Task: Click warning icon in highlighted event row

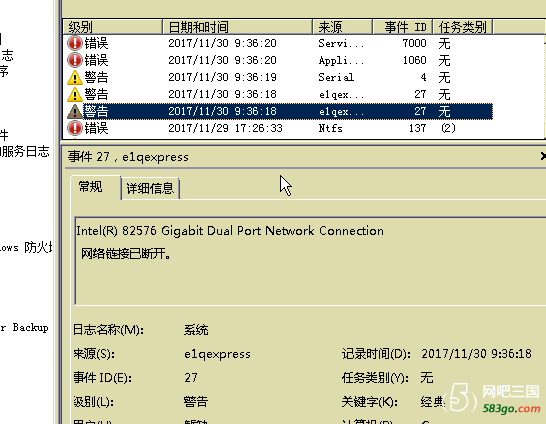Action: tap(75, 112)
